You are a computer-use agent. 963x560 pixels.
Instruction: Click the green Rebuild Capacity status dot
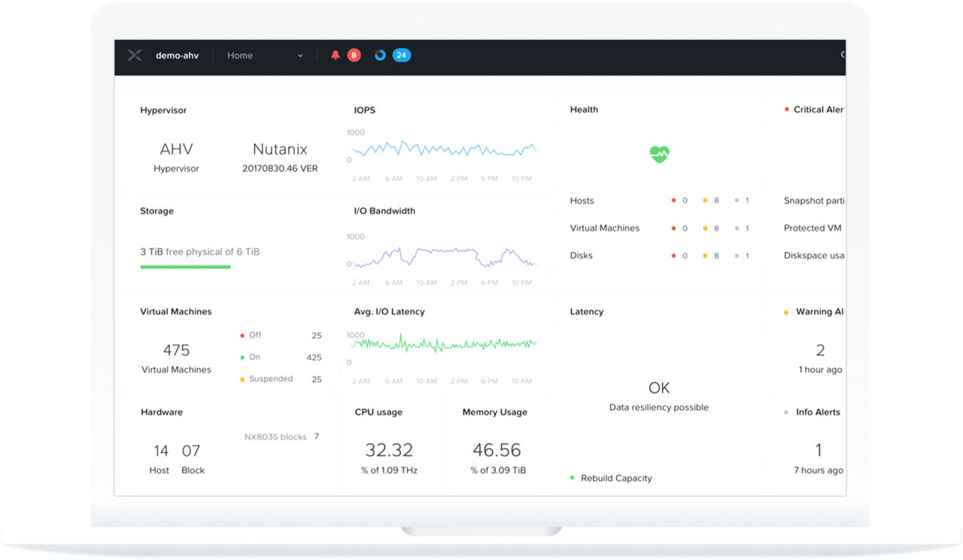(x=573, y=478)
